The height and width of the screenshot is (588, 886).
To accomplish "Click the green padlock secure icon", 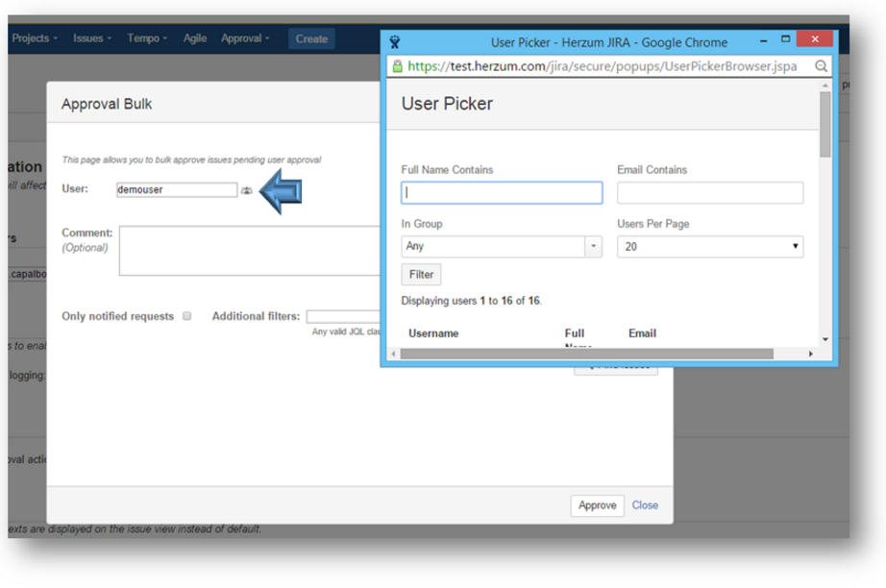I will pos(397,67).
